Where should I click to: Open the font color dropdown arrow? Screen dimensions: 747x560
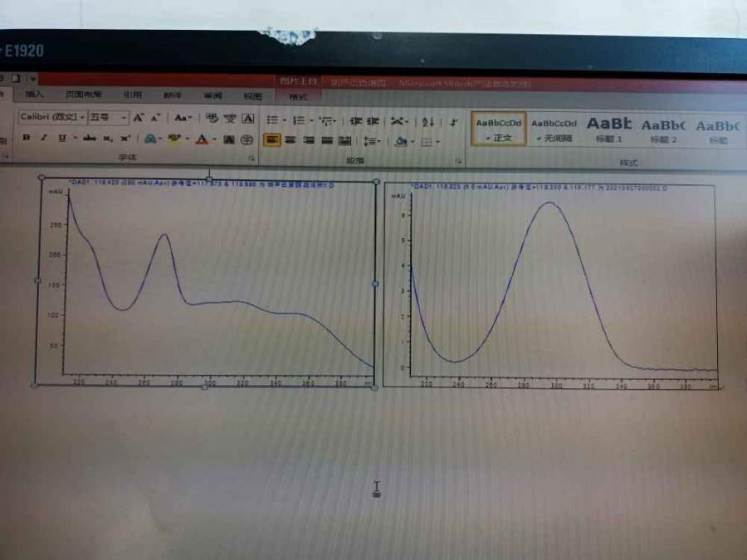tap(214, 140)
